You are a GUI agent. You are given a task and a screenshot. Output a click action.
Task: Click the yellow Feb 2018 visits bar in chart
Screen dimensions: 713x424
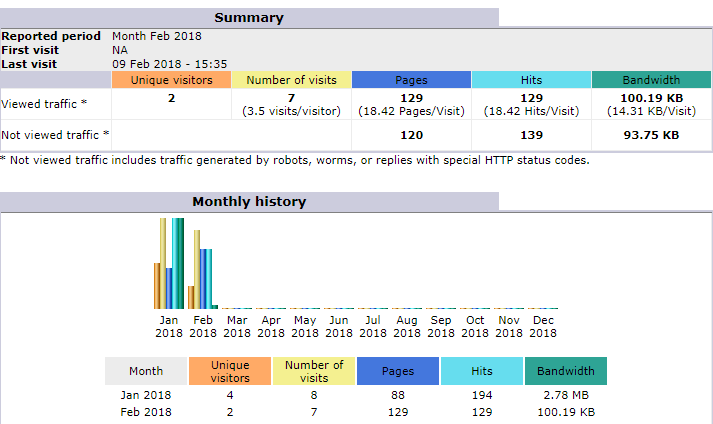(x=197, y=270)
